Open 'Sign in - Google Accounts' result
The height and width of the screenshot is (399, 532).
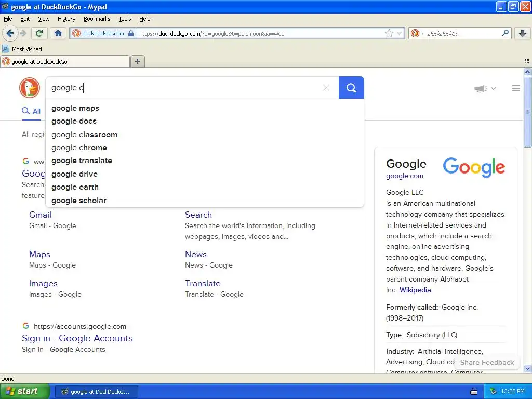pyautogui.click(x=77, y=338)
